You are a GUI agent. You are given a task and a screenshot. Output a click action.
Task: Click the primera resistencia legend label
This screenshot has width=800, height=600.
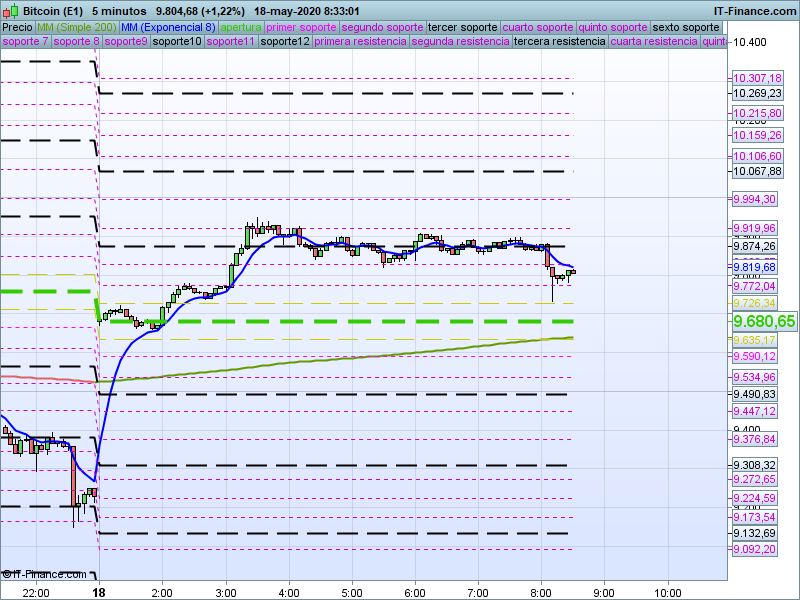[360, 42]
